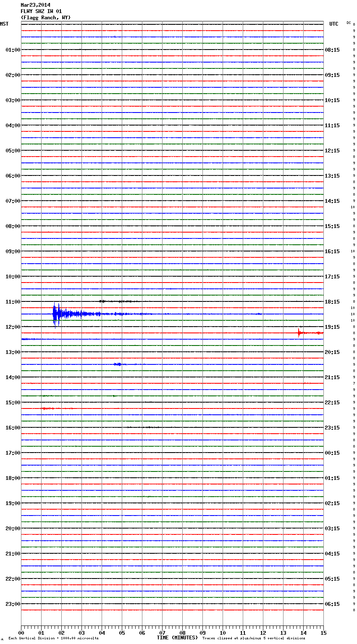Click the 12 minute axis tick label
The height and width of the screenshot is (644, 357).
click(x=263, y=633)
